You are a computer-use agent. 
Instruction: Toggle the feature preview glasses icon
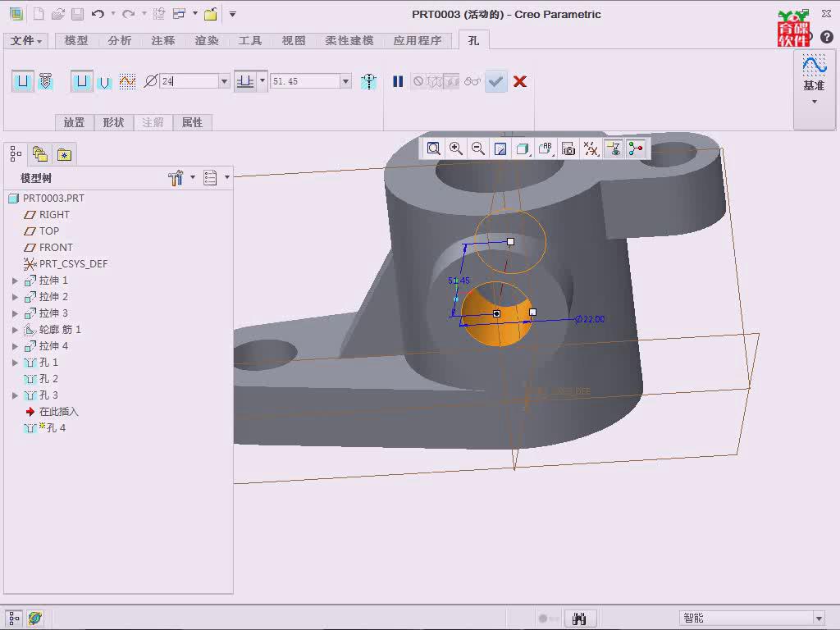pyautogui.click(x=472, y=81)
